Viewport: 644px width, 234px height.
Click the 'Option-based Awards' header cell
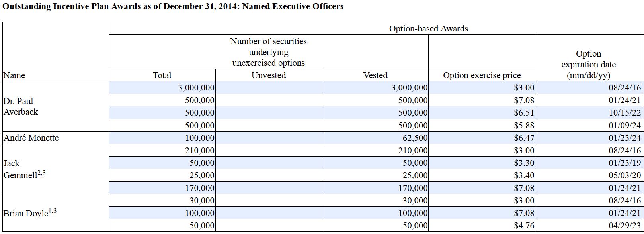(428, 29)
